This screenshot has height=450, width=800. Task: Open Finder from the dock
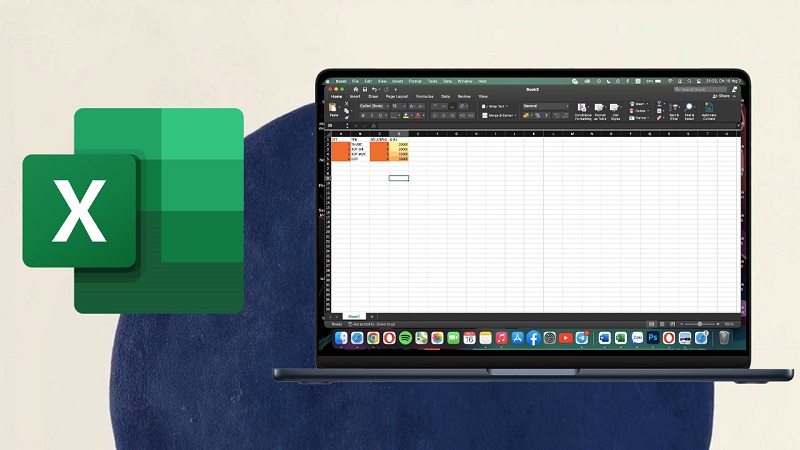(341, 338)
